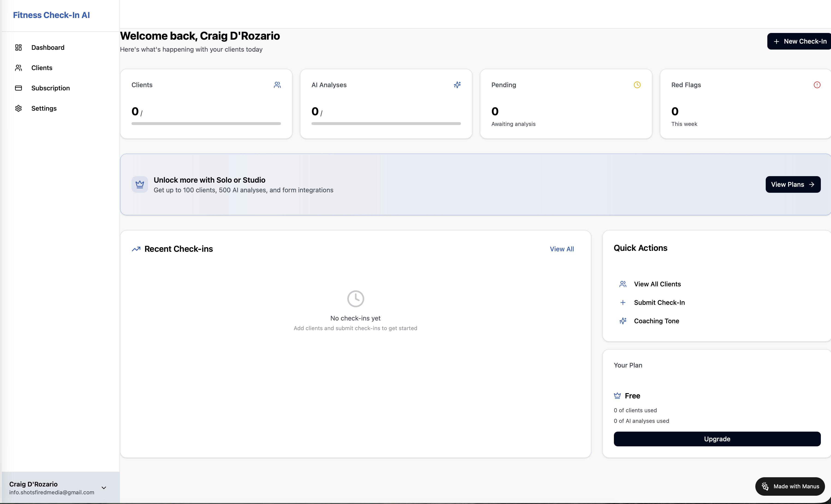Expand the Craig D'Rozario account menu chevron
831x504 pixels.
pos(104,487)
